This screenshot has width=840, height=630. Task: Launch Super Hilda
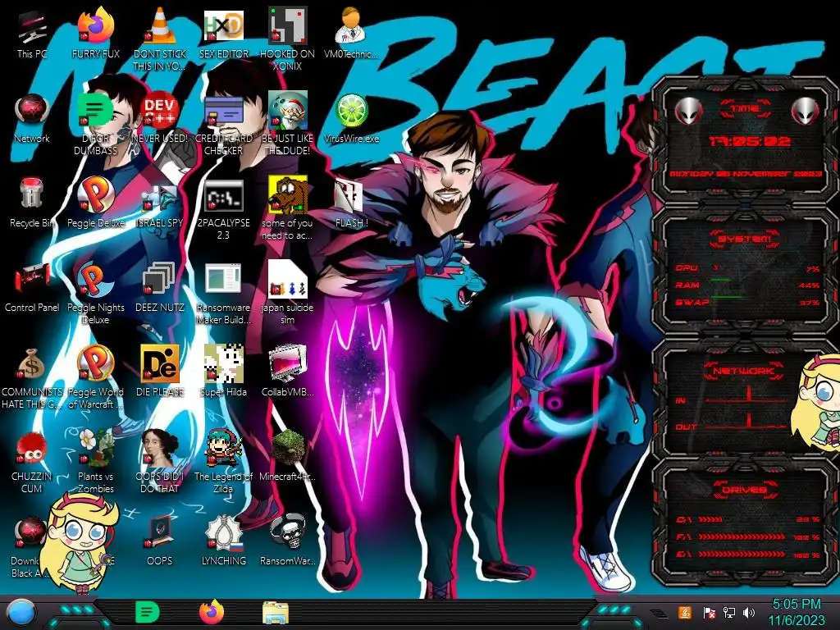point(223,371)
